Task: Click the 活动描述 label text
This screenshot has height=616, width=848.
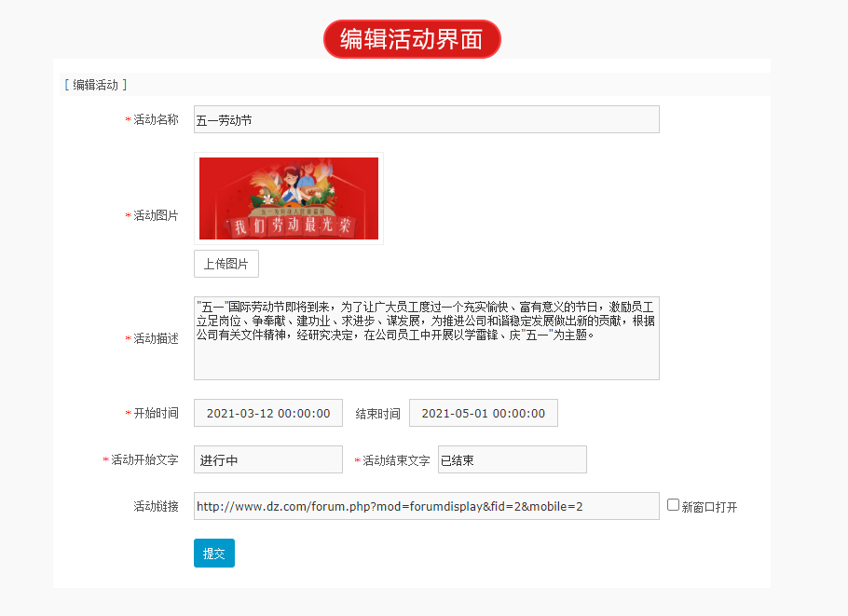Action: (156, 338)
